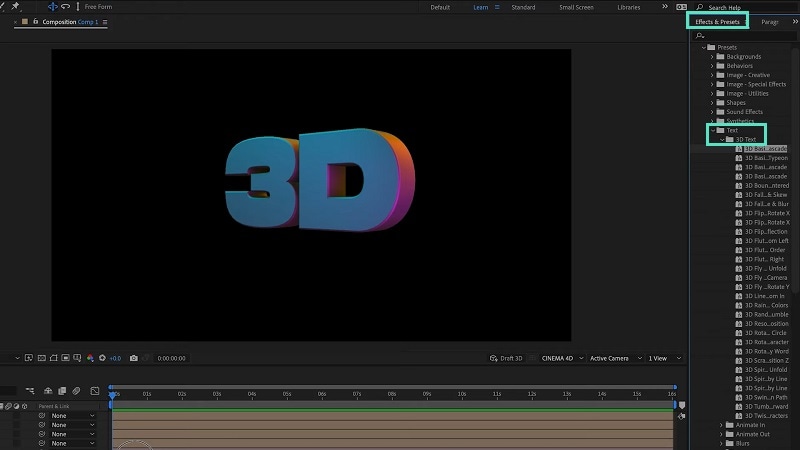This screenshot has height=450, width=800.
Task: Expand the Sound Effects folder
Action: (x=712, y=112)
